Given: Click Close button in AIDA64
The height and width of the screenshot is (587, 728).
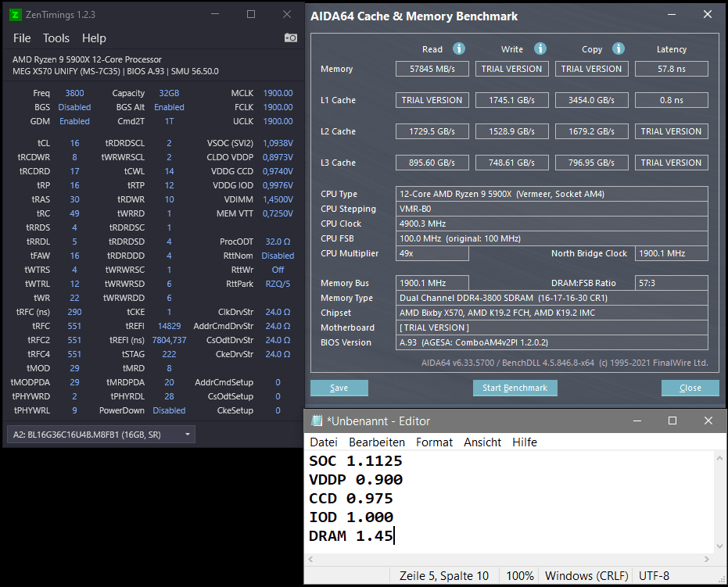Looking at the screenshot, I should pyautogui.click(x=690, y=388).
